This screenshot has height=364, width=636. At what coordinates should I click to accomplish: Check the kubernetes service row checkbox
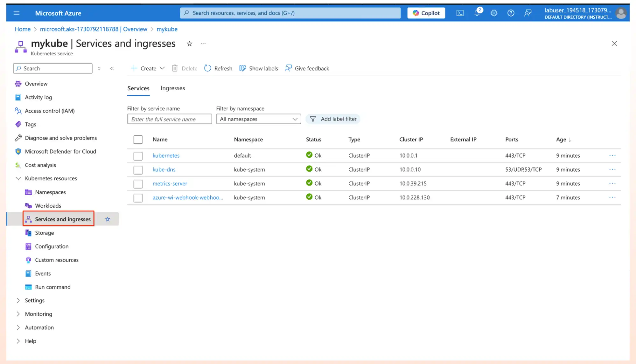tap(138, 156)
